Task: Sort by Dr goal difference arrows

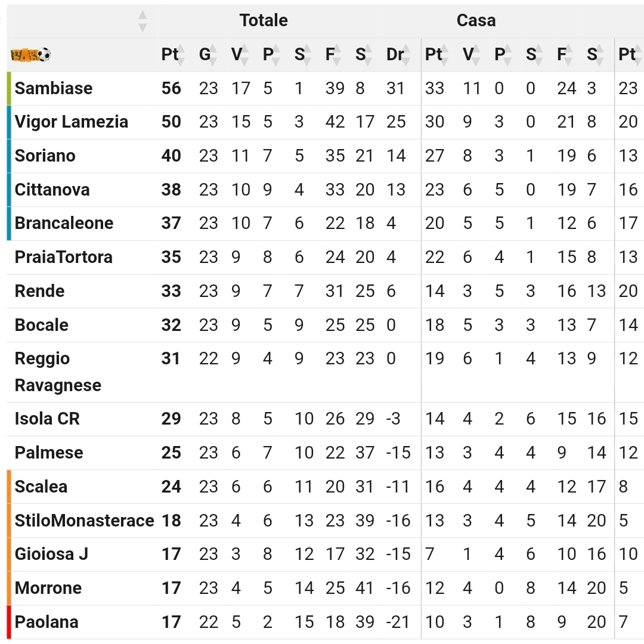Action: point(406,55)
